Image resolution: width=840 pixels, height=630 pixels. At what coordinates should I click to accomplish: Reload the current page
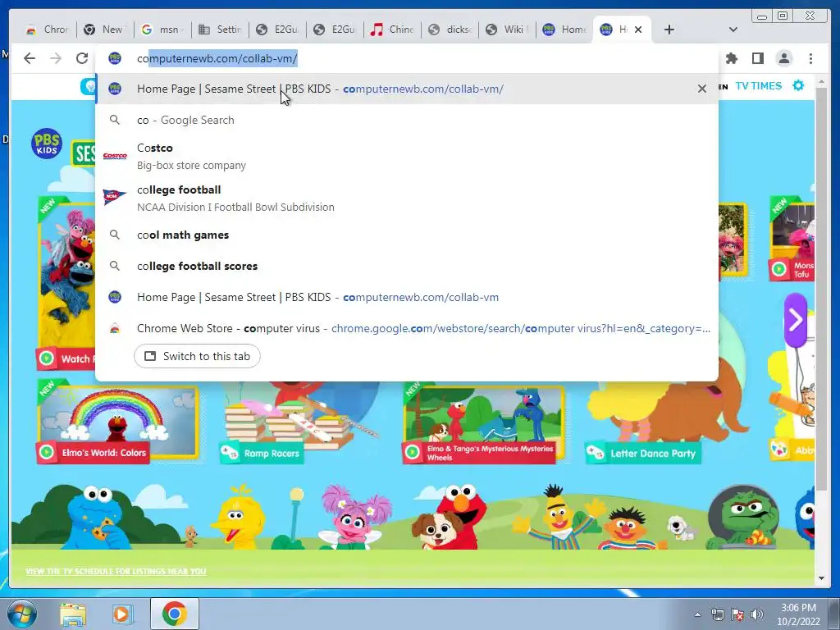tap(82, 58)
